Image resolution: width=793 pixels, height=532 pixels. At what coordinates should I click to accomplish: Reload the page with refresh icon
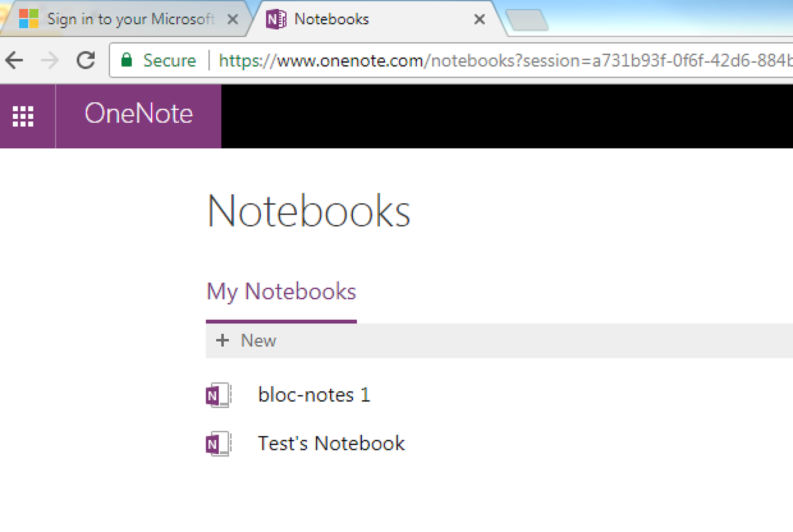pos(85,60)
